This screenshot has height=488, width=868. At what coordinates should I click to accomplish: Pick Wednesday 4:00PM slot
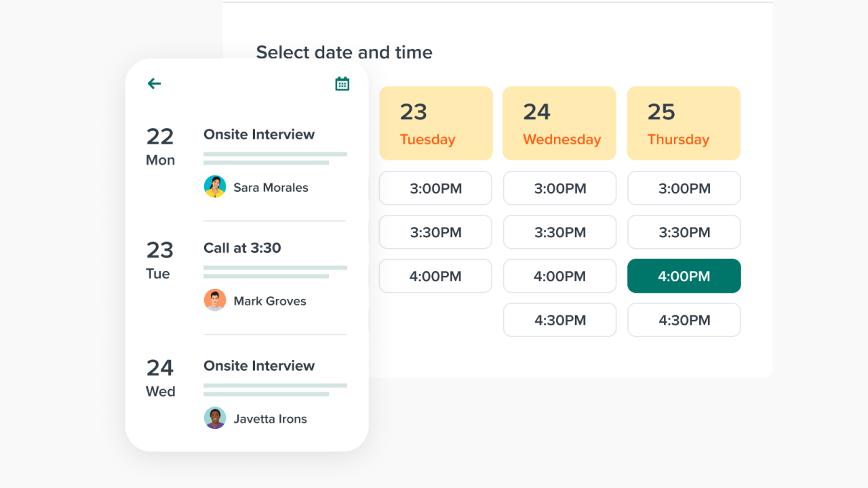(x=559, y=277)
